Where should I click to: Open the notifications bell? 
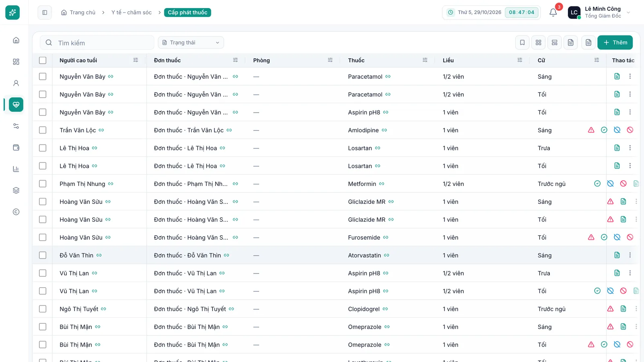point(553,12)
